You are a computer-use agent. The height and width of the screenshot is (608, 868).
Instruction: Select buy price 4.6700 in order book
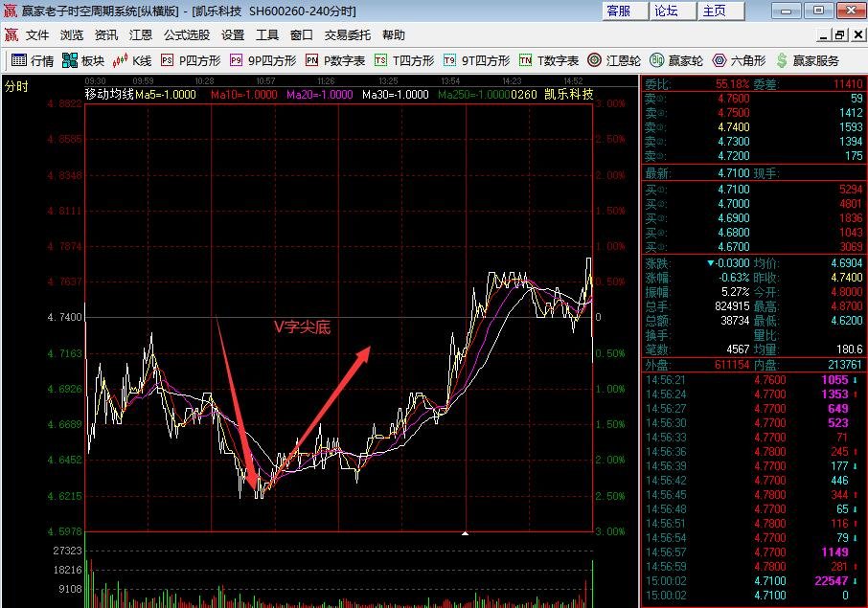point(734,247)
